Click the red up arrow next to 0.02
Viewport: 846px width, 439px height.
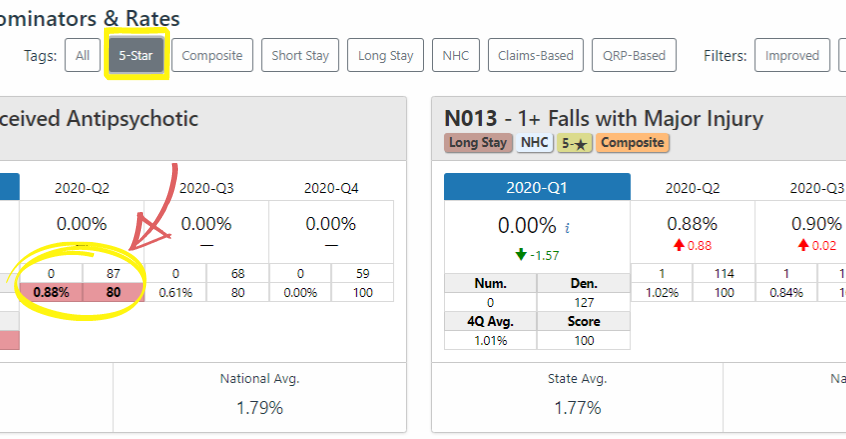(x=803, y=246)
